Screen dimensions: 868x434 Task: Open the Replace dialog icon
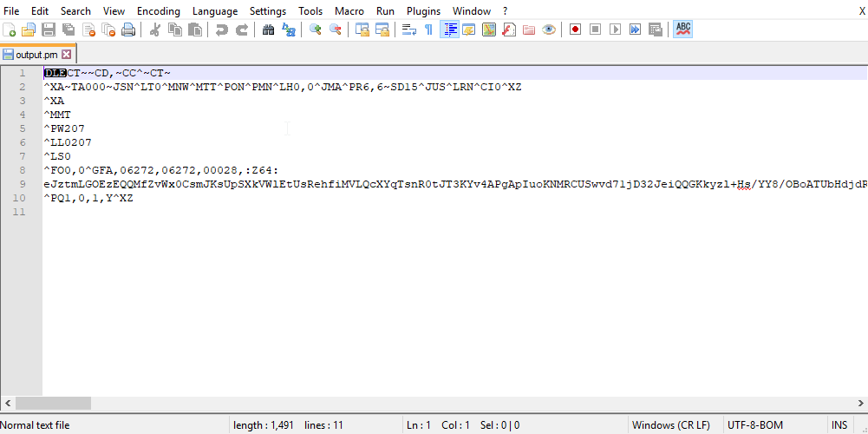pos(289,30)
